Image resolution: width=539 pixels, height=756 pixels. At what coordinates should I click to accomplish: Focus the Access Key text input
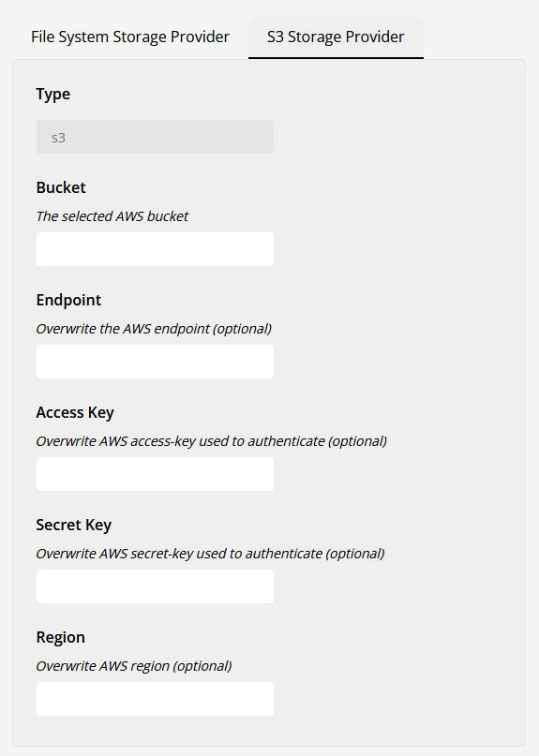pyautogui.click(x=155, y=474)
